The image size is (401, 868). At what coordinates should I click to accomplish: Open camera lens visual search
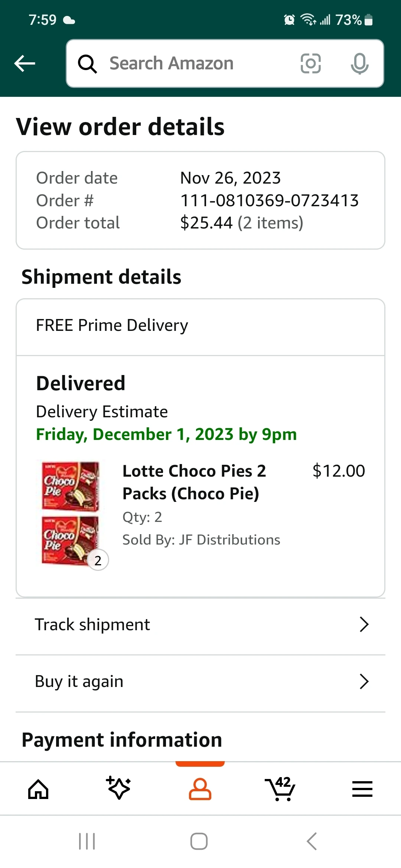(310, 63)
